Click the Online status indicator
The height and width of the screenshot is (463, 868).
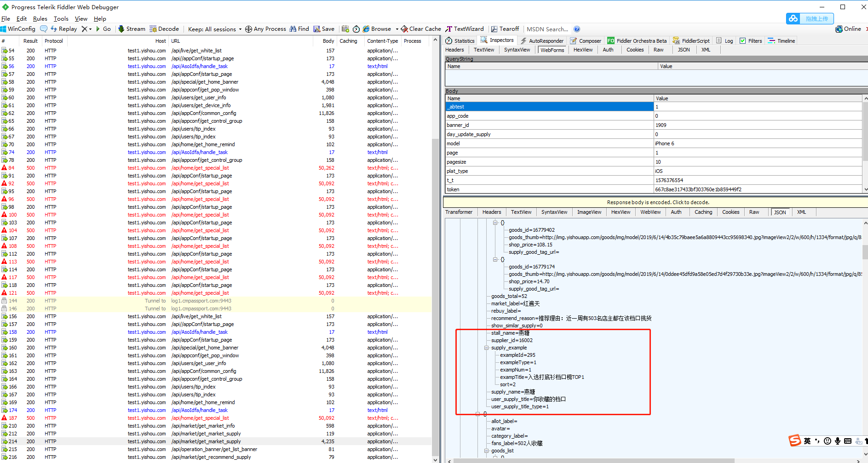point(848,29)
